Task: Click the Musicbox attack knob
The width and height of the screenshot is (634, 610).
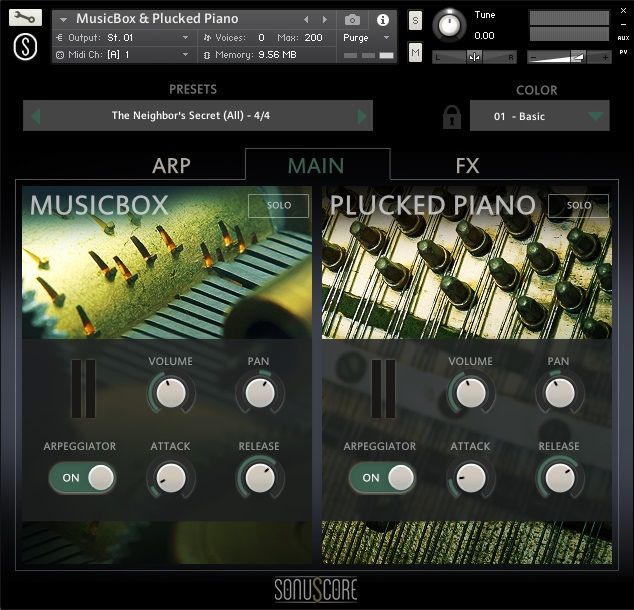Action: tap(171, 478)
